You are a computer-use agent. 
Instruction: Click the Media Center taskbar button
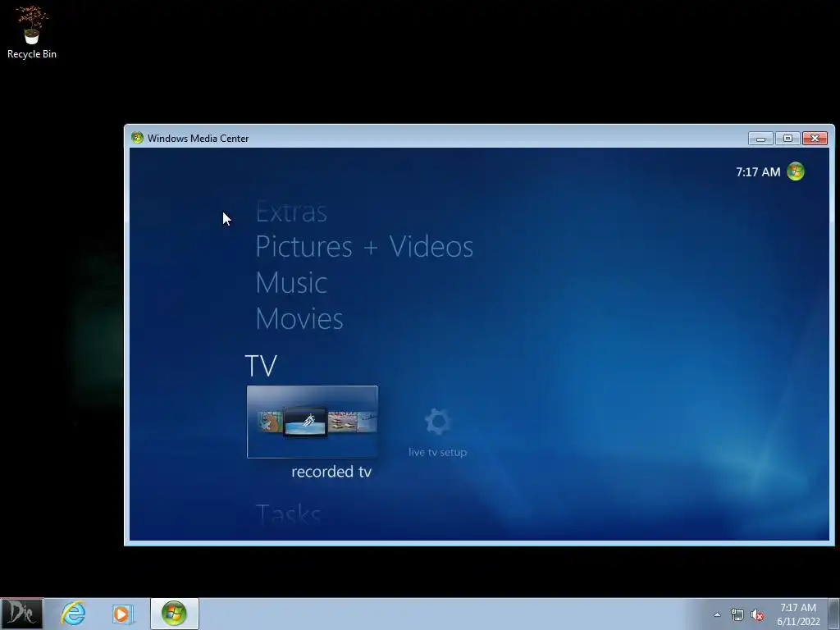[x=175, y=614]
